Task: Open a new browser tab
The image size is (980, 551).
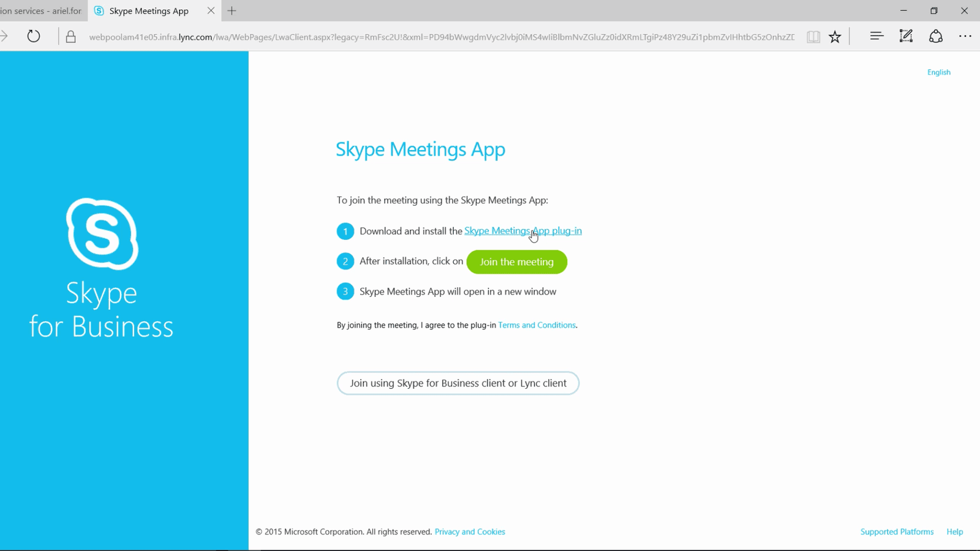Action: [232, 11]
